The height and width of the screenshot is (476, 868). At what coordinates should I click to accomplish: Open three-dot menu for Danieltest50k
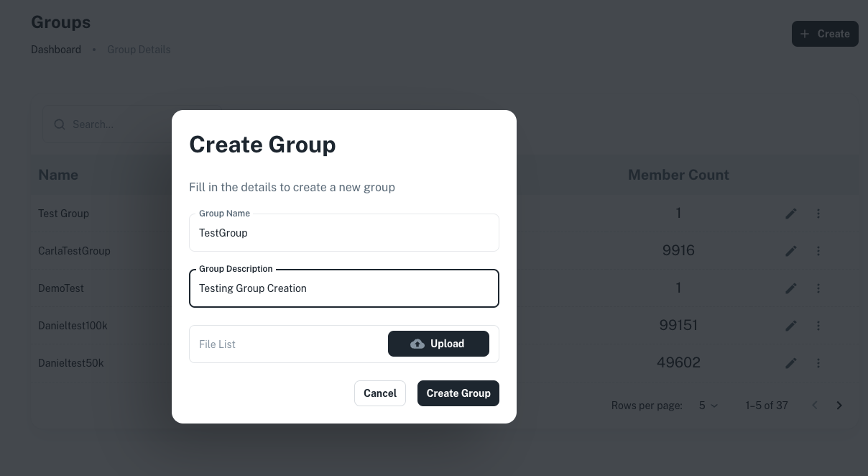pos(818,363)
